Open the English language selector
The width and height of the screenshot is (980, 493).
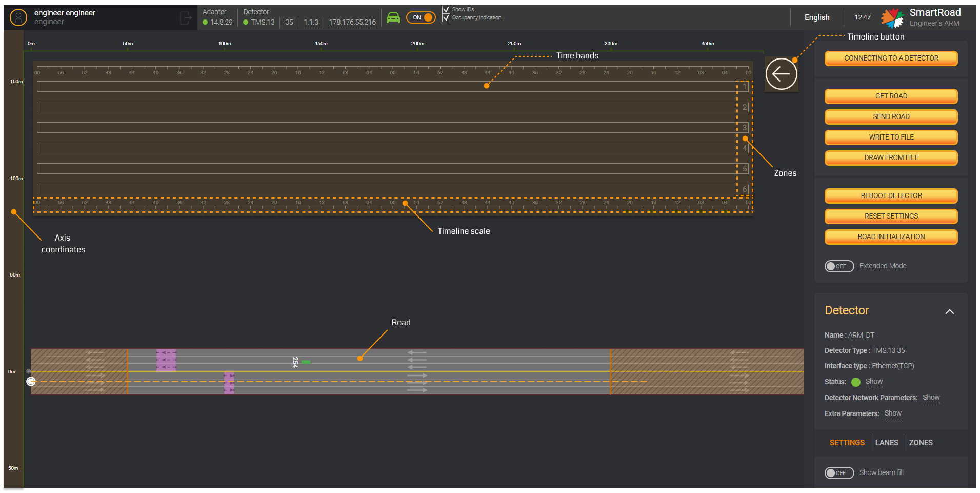[x=817, y=17]
